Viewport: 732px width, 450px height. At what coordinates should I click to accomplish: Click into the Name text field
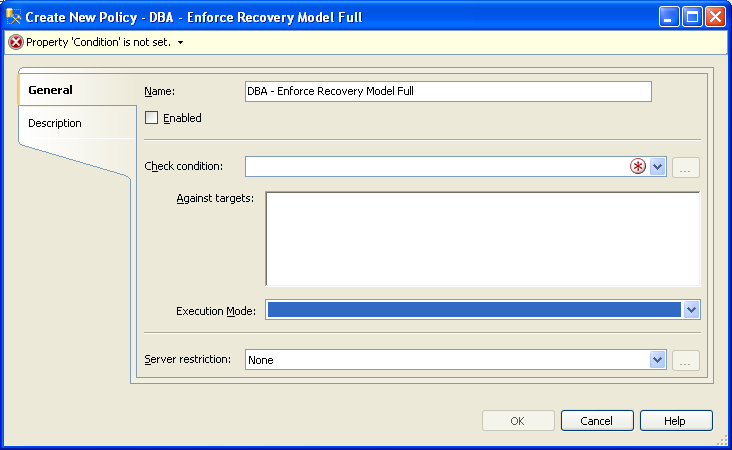[448, 91]
